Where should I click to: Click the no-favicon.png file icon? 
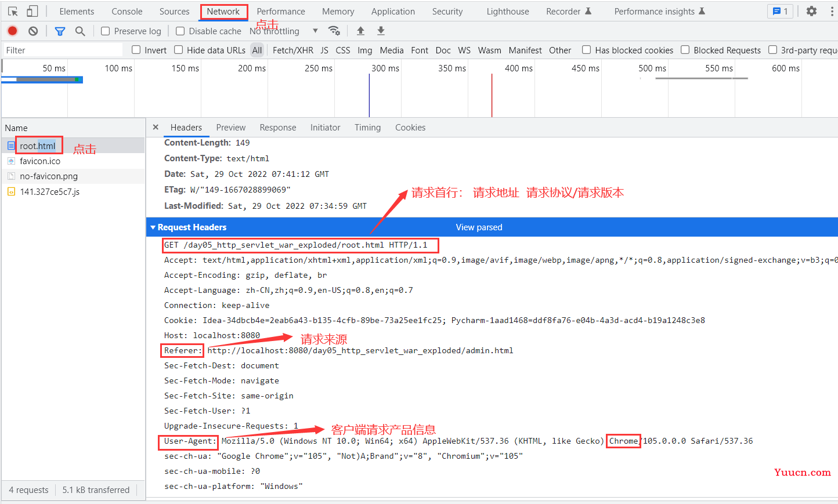pos(11,176)
